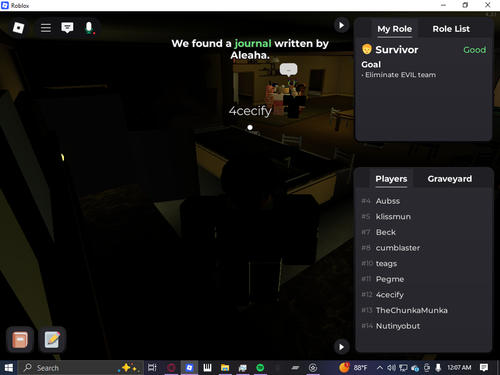Open the Opera browser taskbar icon
This screenshot has height=375, width=500.
point(171,368)
